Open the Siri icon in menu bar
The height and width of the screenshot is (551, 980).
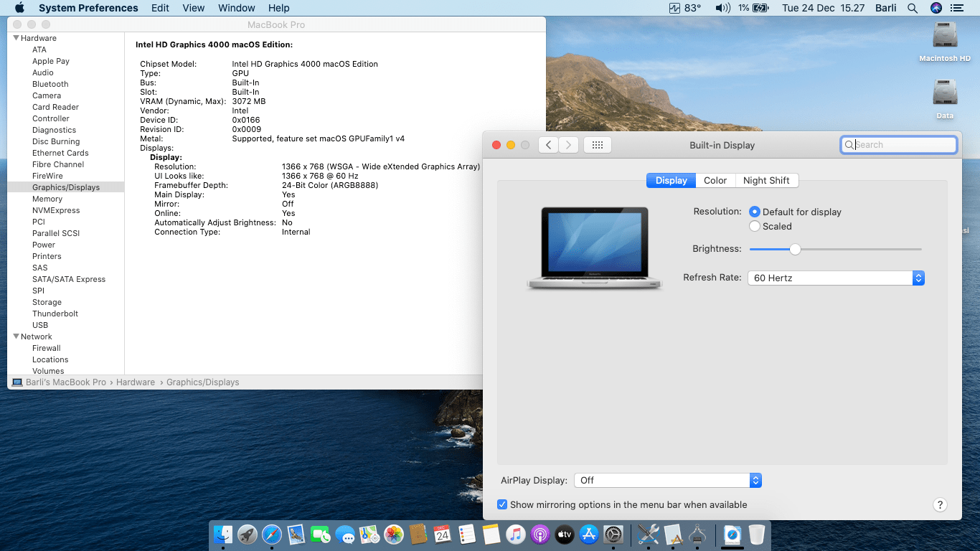coord(936,8)
